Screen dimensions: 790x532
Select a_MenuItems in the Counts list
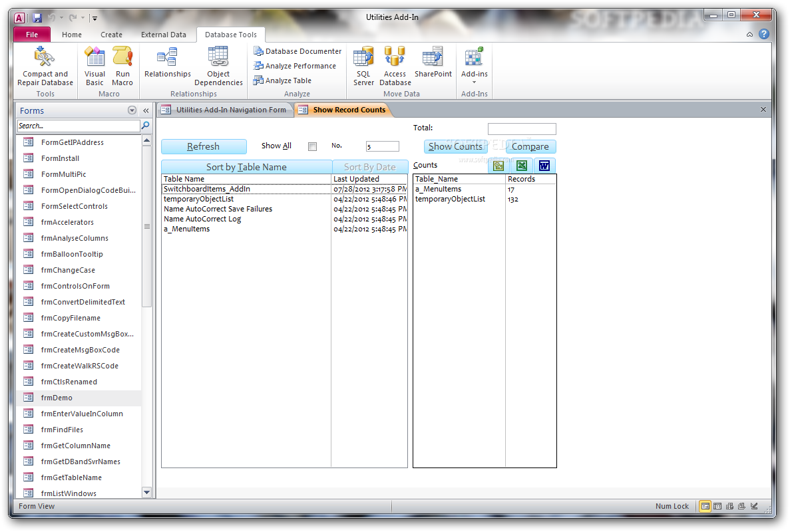[485, 190]
